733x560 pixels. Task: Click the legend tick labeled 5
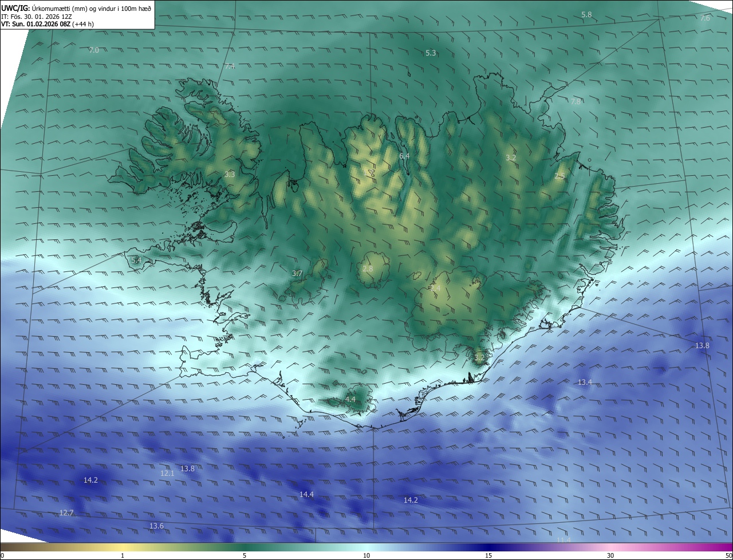245,555
